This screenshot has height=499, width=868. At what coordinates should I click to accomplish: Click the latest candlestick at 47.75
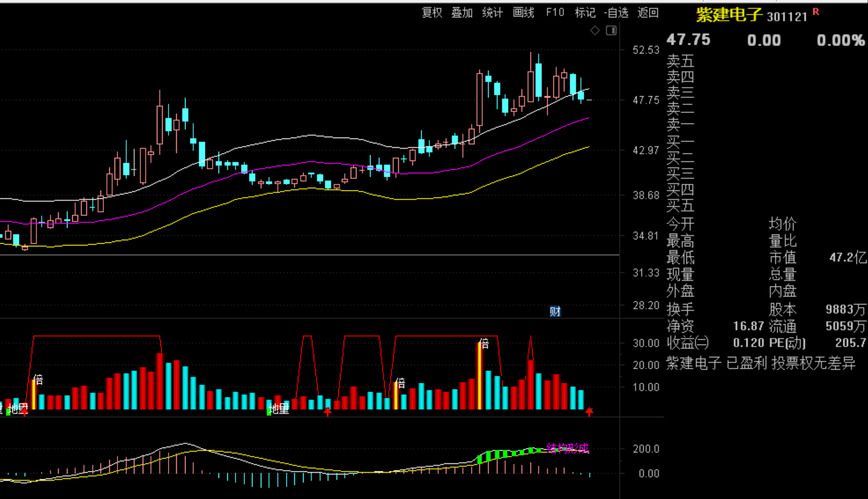[589, 100]
